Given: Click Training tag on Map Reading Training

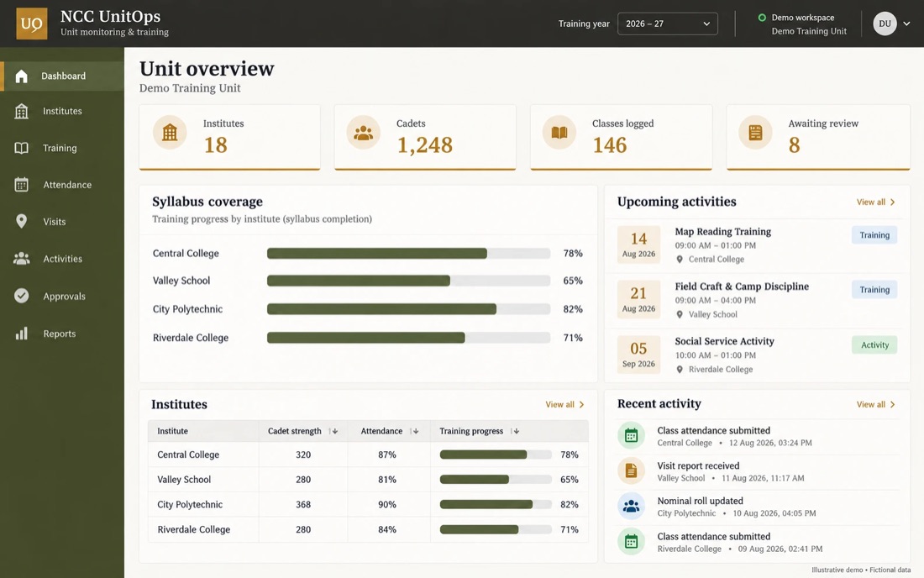Looking at the screenshot, I should [x=874, y=235].
